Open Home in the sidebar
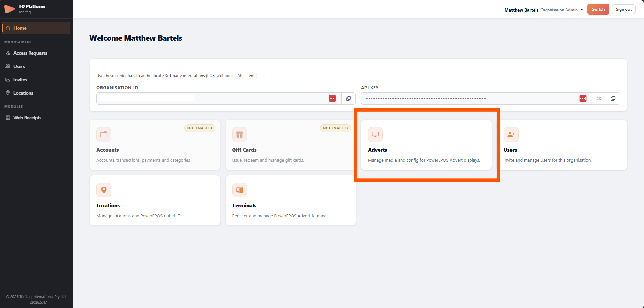Image resolution: width=644 pixels, height=308 pixels. coord(36,28)
